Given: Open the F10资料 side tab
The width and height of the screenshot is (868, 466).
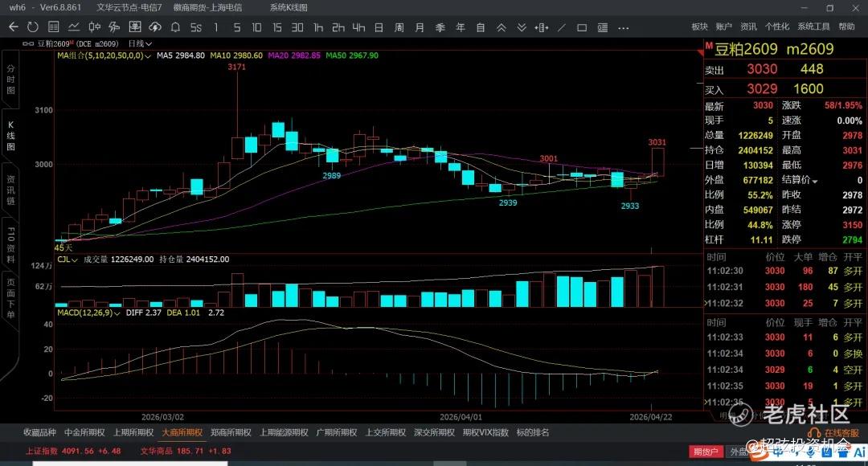Looking at the screenshot, I should 10,244.
